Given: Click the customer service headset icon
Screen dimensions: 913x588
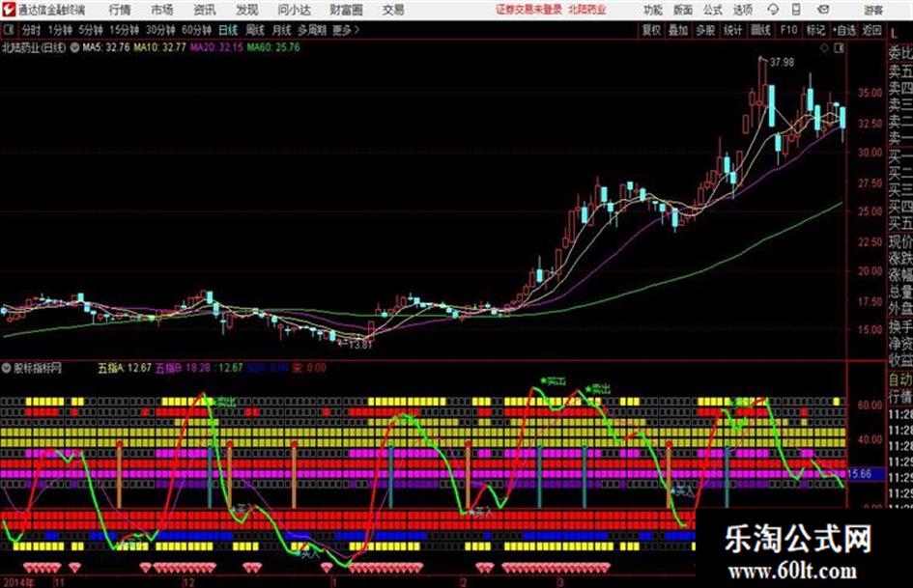Looking at the screenshot, I should pyautogui.click(x=773, y=10).
